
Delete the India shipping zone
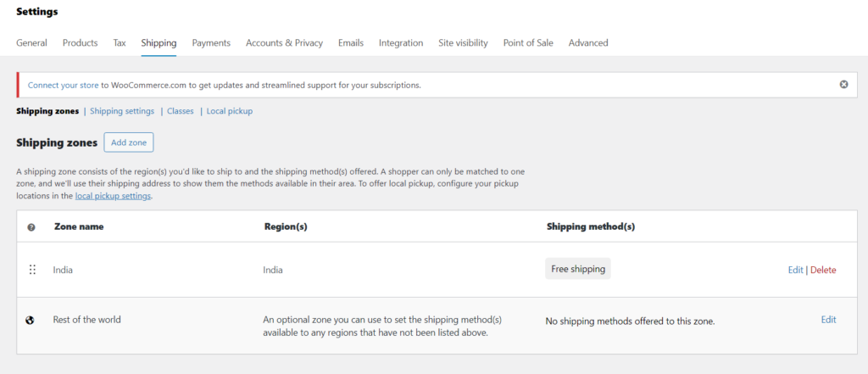[823, 270]
